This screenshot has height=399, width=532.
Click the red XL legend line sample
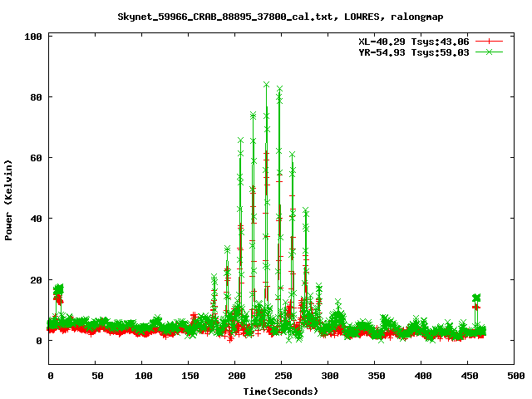489,42
